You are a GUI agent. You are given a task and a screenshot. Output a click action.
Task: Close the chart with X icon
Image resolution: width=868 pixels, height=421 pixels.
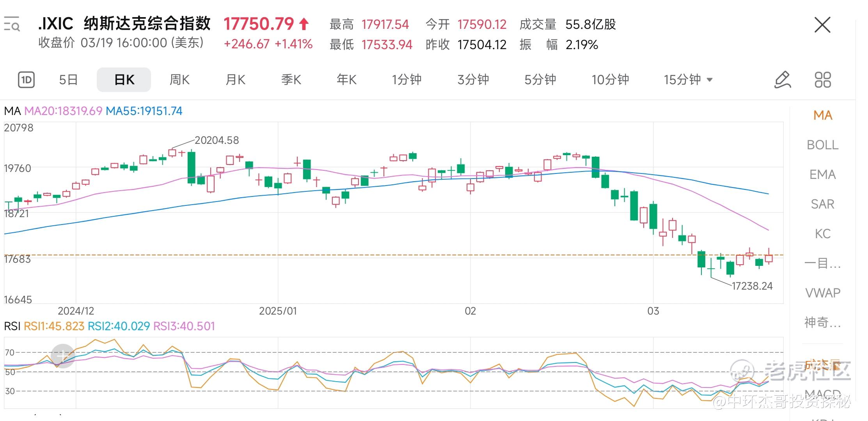[822, 25]
